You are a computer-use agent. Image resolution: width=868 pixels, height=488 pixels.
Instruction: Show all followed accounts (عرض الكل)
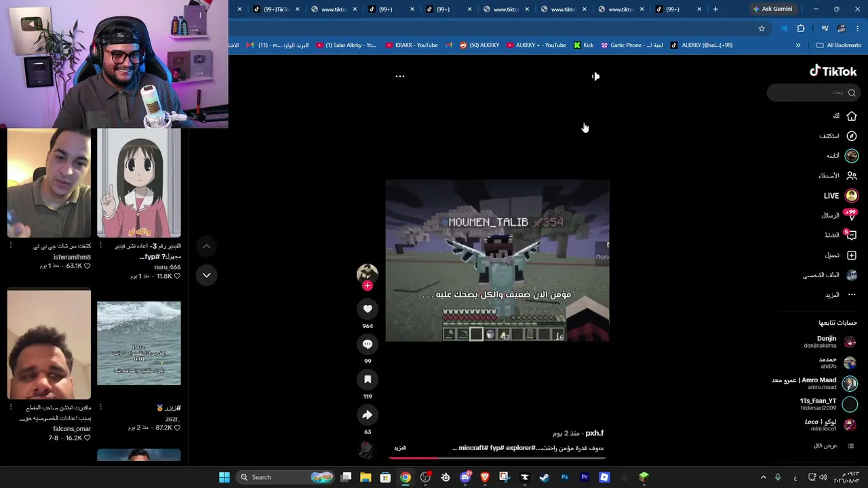click(834, 446)
